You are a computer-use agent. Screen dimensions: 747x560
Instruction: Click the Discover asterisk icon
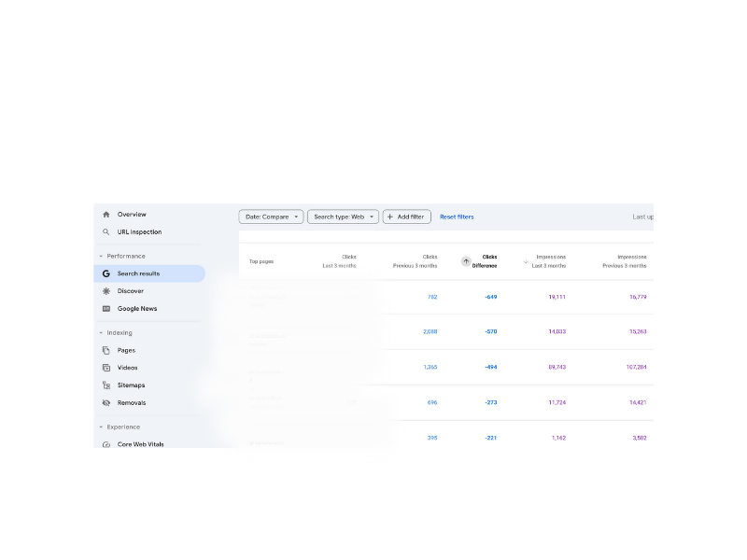coord(106,291)
